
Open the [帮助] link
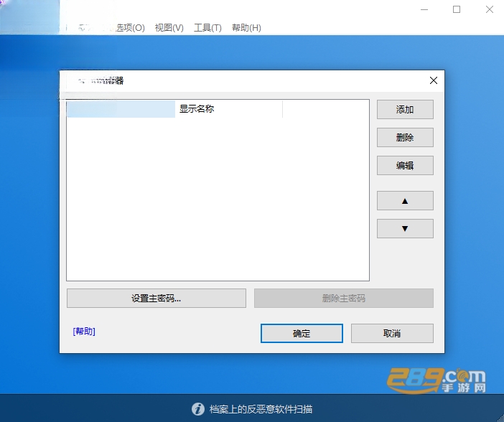[84, 332]
